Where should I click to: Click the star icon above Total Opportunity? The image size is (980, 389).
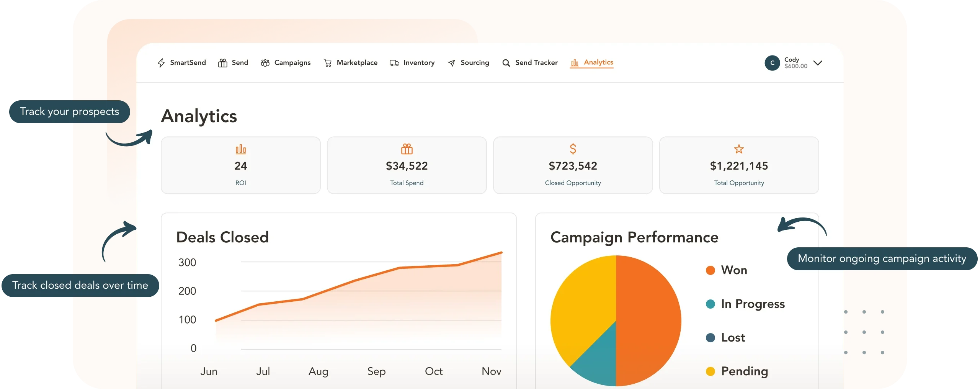[x=739, y=149]
